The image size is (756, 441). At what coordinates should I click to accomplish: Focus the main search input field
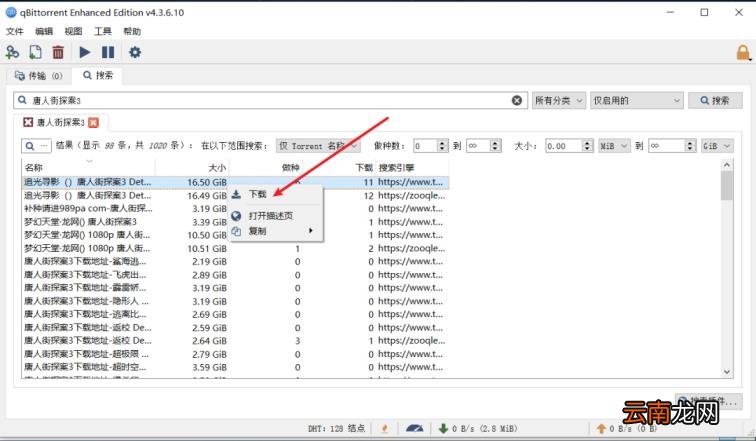click(x=270, y=100)
